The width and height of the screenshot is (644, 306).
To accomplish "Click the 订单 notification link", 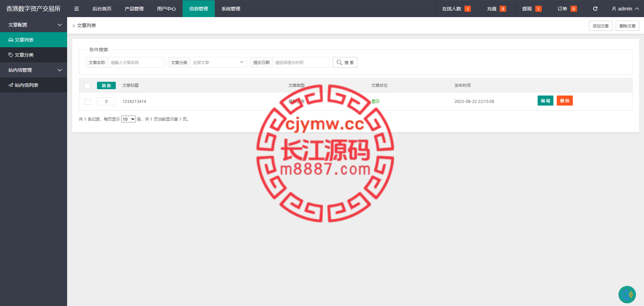I will point(567,9).
